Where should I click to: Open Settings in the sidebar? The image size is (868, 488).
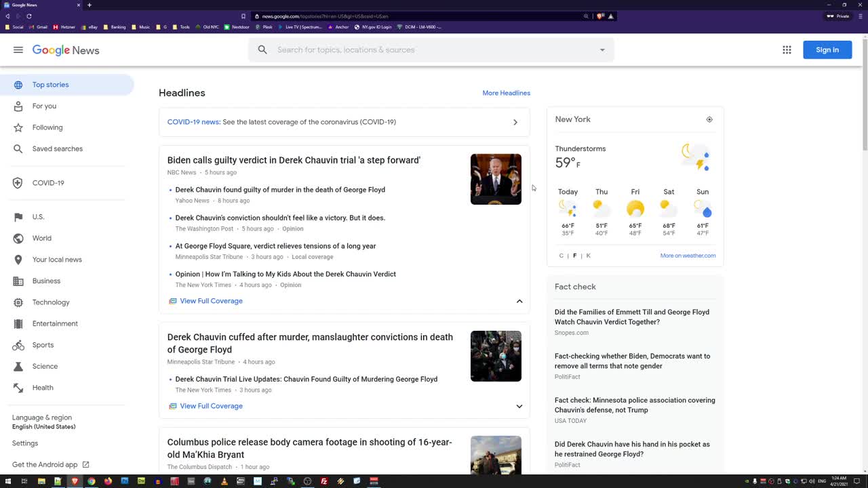click(25, 443)
